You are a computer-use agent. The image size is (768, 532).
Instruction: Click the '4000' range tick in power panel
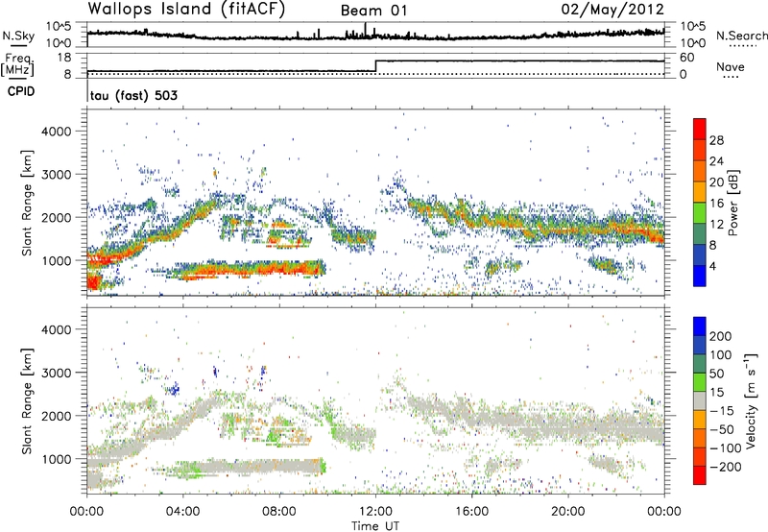click(56, 132)
